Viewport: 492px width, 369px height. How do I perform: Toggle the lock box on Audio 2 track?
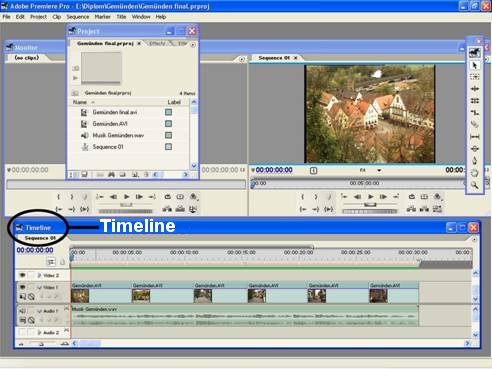[31, 332]
